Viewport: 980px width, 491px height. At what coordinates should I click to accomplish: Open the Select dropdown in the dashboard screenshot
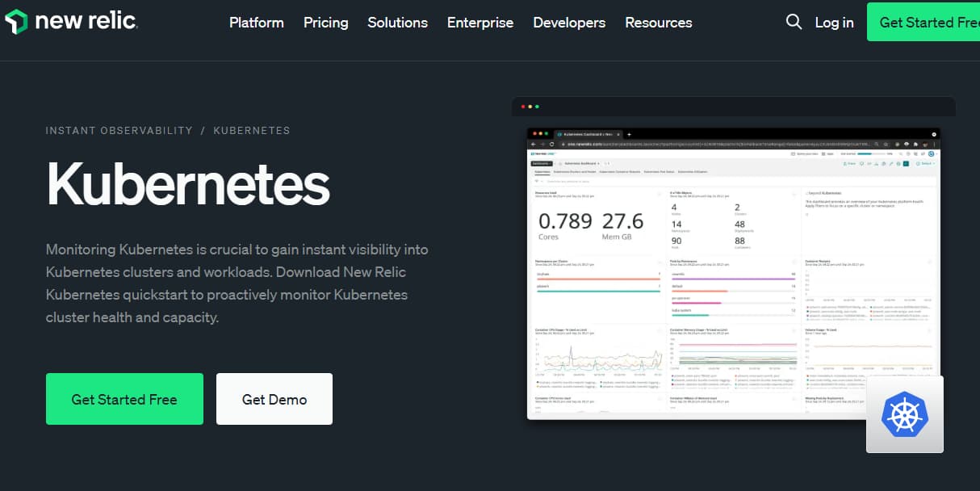click(926, 163)
